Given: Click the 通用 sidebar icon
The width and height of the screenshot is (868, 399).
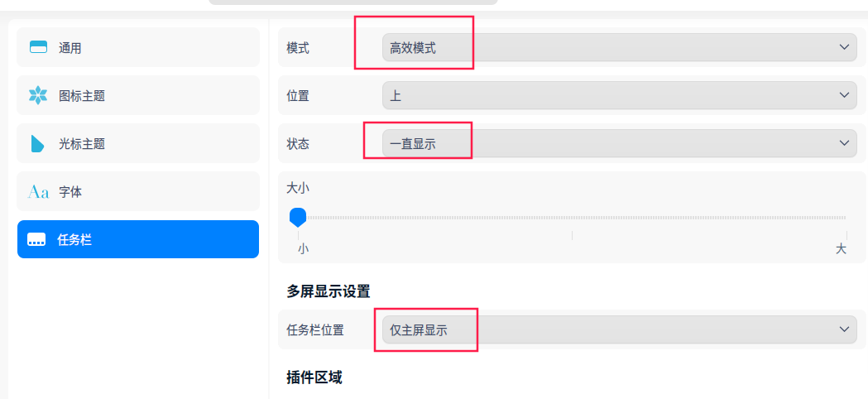Looking at the screenshot, I should [38, 48].
